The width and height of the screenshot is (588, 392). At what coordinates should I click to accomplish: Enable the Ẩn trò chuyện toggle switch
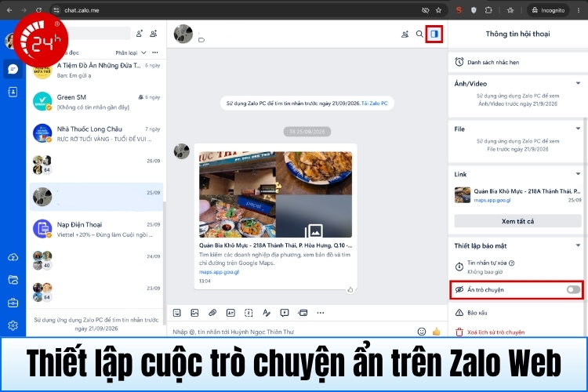coord(573,289)
